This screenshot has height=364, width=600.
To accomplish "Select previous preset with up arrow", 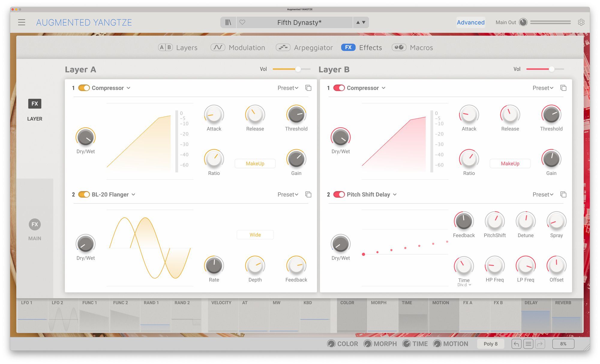I will pos(358,23).
